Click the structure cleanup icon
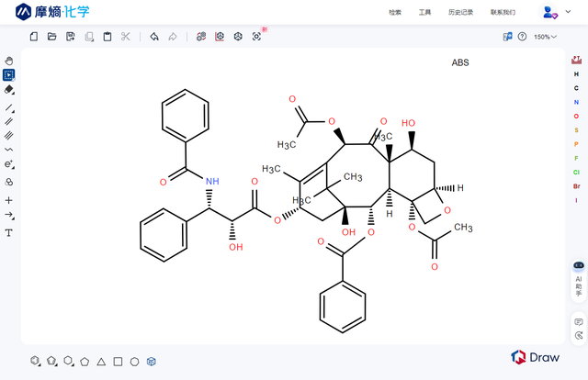588x380 pixels. (201, 37)
